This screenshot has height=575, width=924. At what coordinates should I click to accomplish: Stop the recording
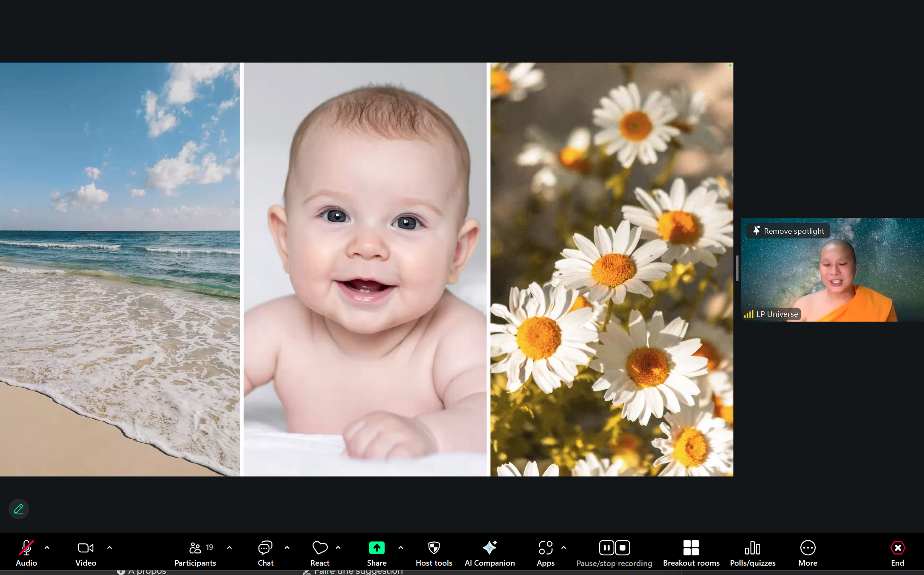coord(623,547)
